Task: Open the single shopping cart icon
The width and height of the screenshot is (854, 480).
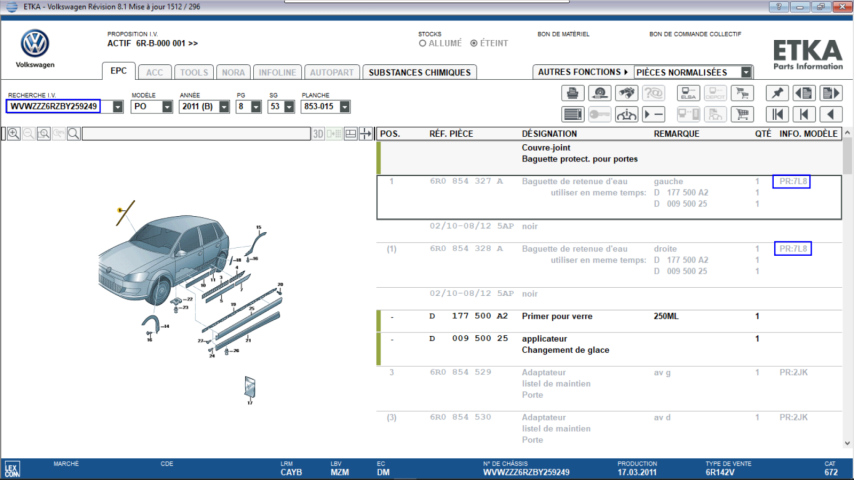Action: click(x=742, y=114)
